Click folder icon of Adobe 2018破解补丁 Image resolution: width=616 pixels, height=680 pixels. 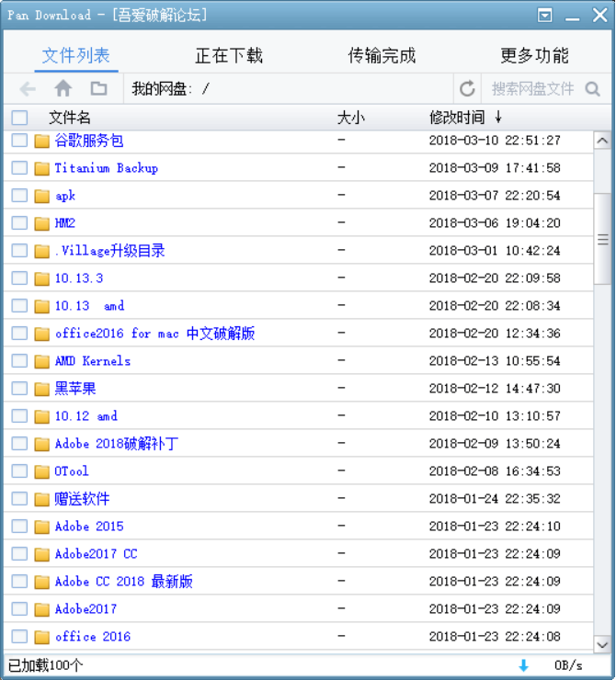point(41,444)
